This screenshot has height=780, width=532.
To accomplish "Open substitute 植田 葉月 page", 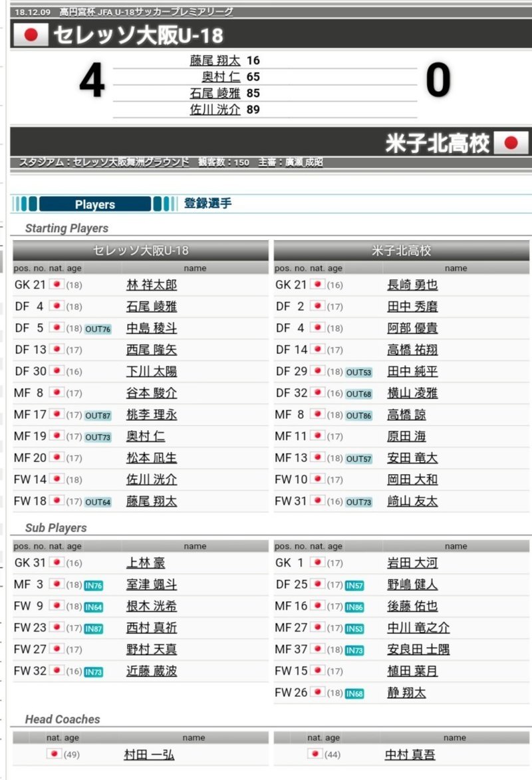I will (x=412, y=671).
